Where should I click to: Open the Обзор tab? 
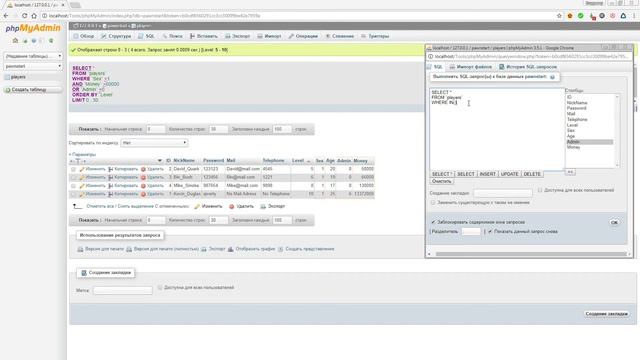pos(84,36)
